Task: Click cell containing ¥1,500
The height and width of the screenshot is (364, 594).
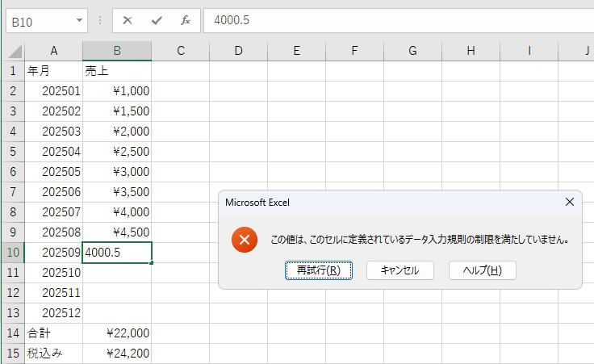Action: pyautogui.click(x=117, y=111)
